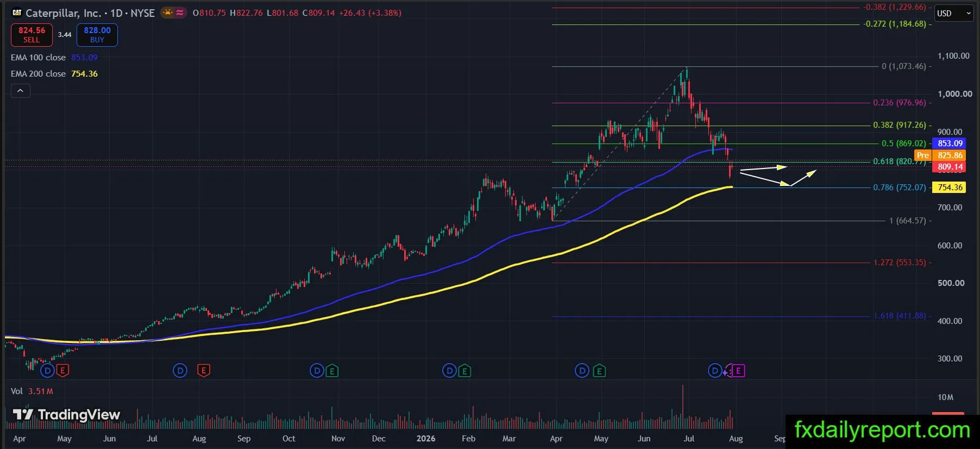Click the Caterpillar CAT logo icon
Viewport: 980px width, 449px height.
[x=17, y=13]
